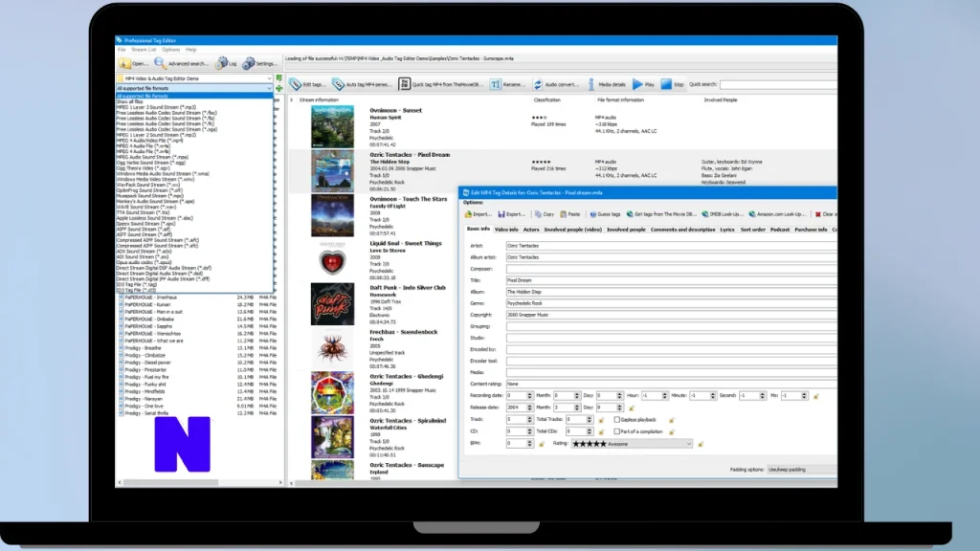Viewport: 980px width, 551px height.
Task: Click the green refresh arrows beside the folder dropdown
Action: coord(279,78)
